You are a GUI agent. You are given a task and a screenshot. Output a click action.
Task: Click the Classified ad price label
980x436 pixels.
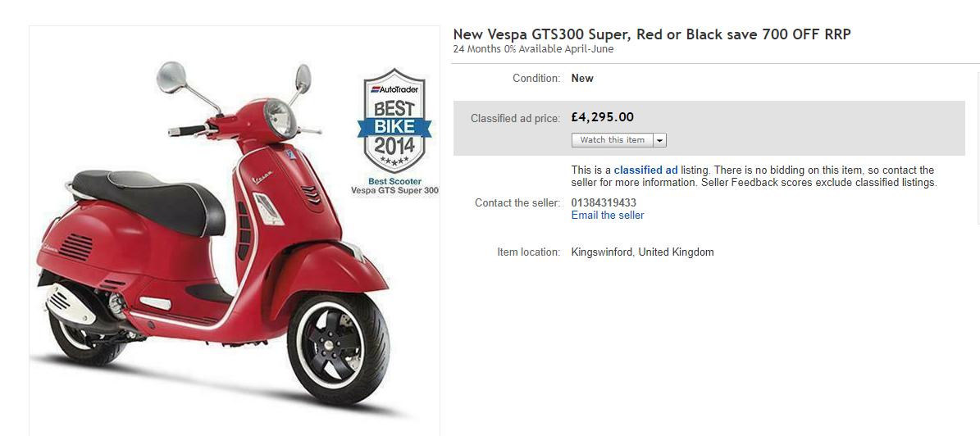coord(515,119)
